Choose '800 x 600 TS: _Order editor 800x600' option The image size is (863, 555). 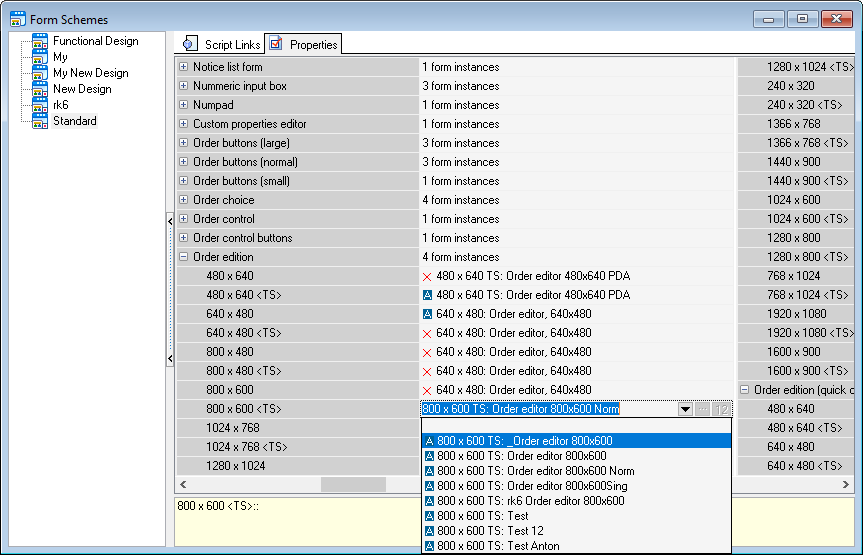tap(576, 441)
